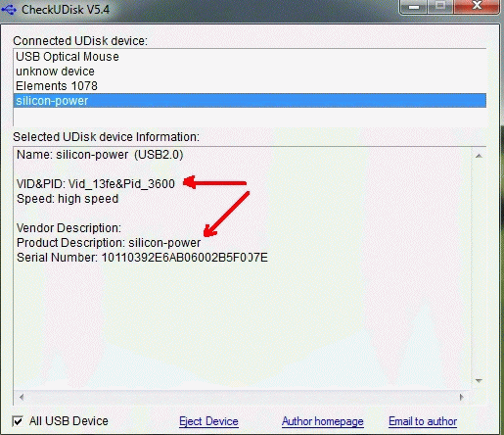Minimize the CheckUDisk window
The image size is (504, 435).
413,7
